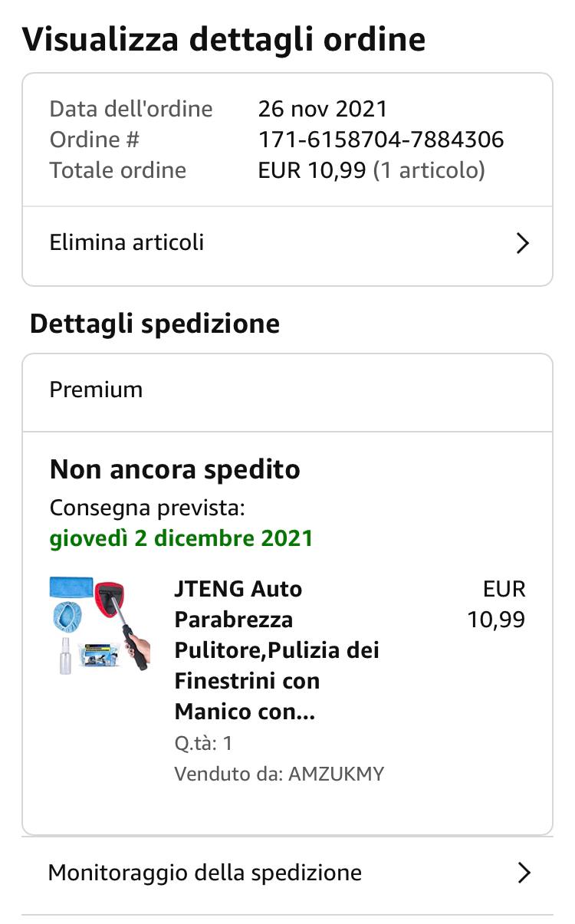Screen dimensions: 575x924
Task: Tap the Elimina articoli row label
Action: (x=127, y=243)
